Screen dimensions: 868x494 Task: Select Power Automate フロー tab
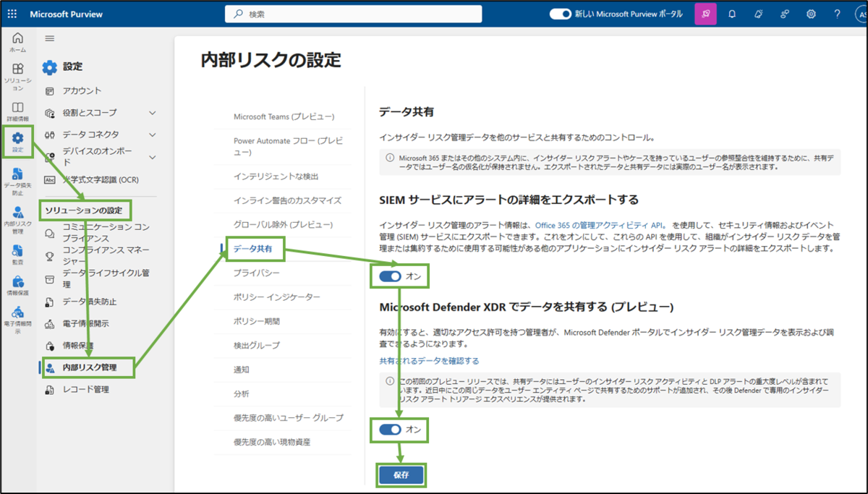[289, 146]
